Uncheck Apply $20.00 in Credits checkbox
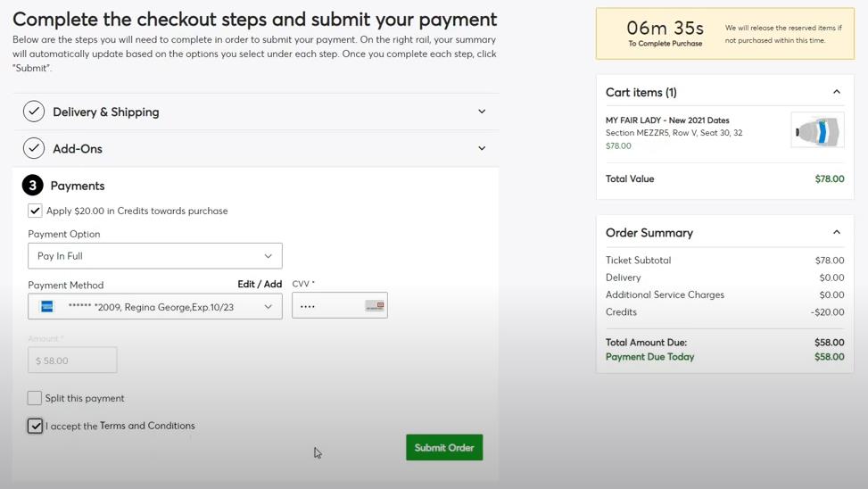Image resolution: width=868 pixels, height=489 pixels. (x=35, y=211)
